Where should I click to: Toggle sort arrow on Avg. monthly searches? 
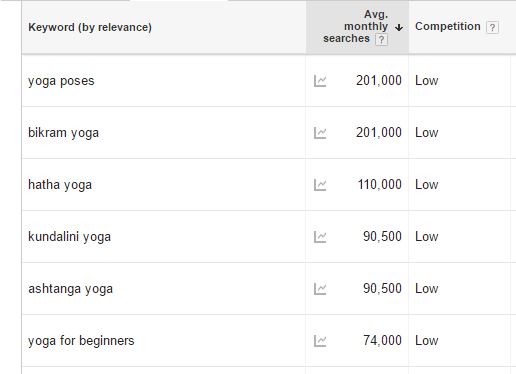point(399,28)
